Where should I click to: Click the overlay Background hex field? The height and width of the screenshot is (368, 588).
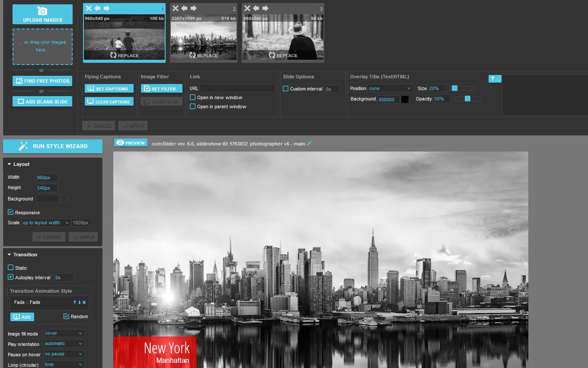(388, 99)
